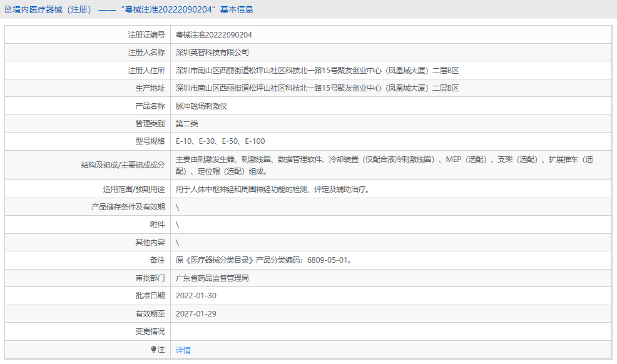The height and width of the screenshot is (364, 617).
Task: Click the 管理类别 label
Action: [x=150, y=124]
